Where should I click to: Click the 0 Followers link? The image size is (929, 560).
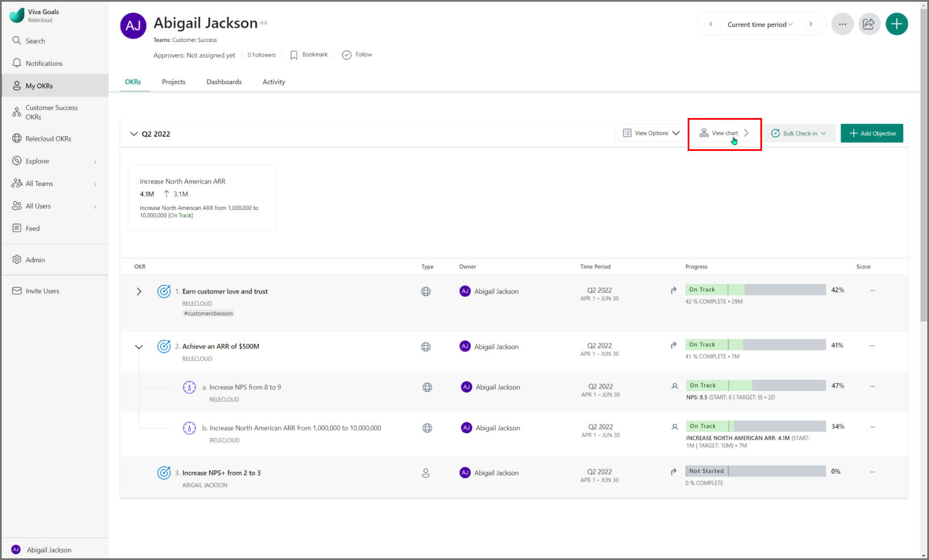click(x=262, y=55)
